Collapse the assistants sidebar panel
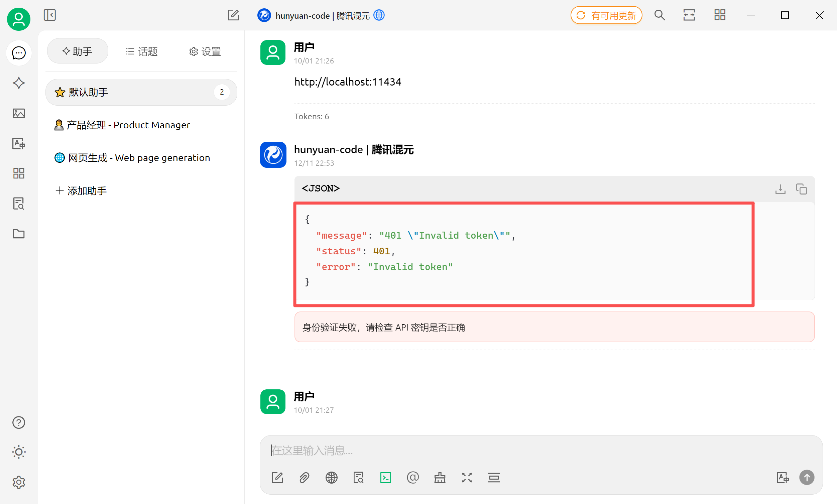The image size is (837, 504). [49, 15]
